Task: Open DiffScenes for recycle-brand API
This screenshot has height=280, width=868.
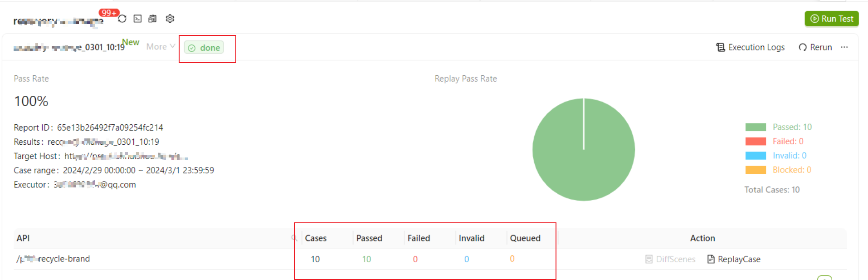Action: tap(670, 259)
